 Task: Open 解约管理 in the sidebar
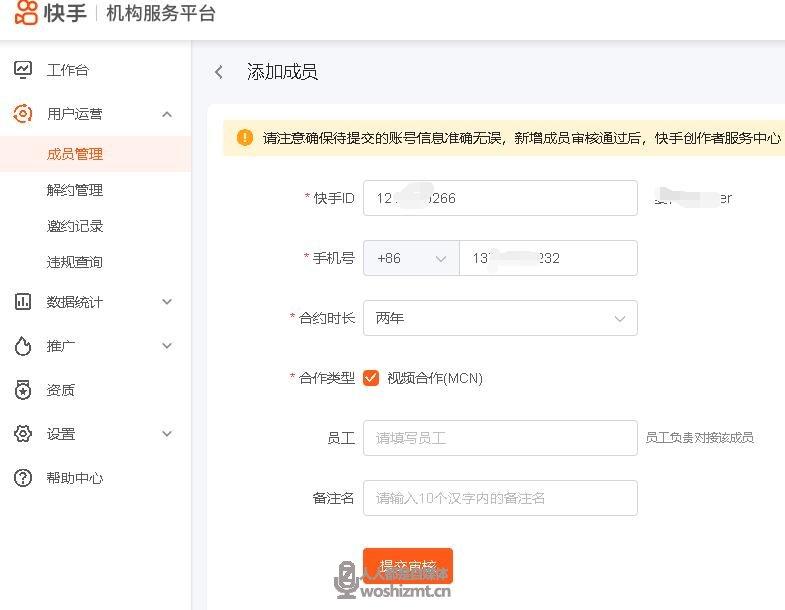coord(75,190)
